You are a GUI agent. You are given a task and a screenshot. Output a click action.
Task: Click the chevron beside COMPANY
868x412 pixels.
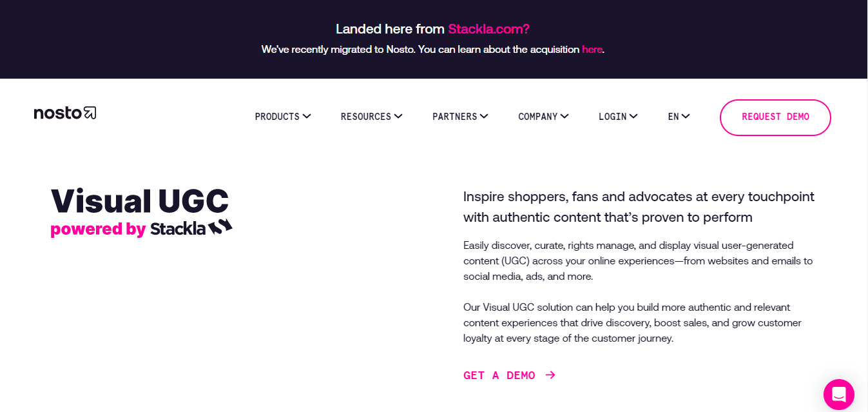[564, 117]
